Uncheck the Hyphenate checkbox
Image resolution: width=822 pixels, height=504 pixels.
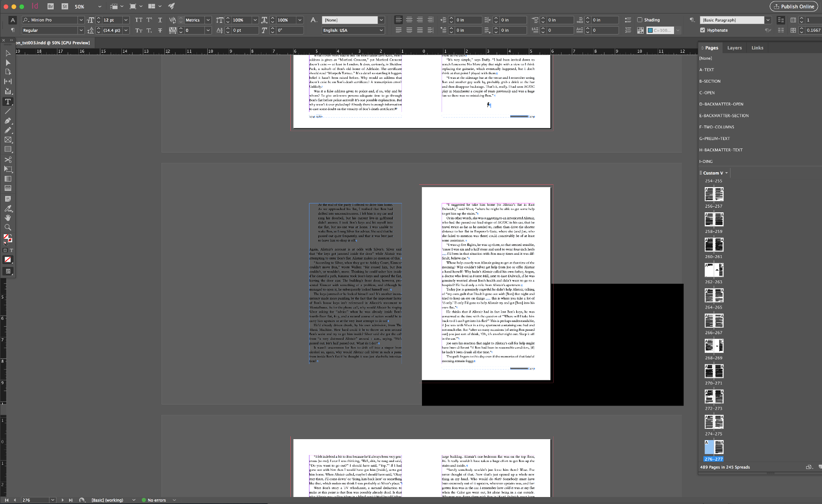pyautogui.click(x=703, y=30)
